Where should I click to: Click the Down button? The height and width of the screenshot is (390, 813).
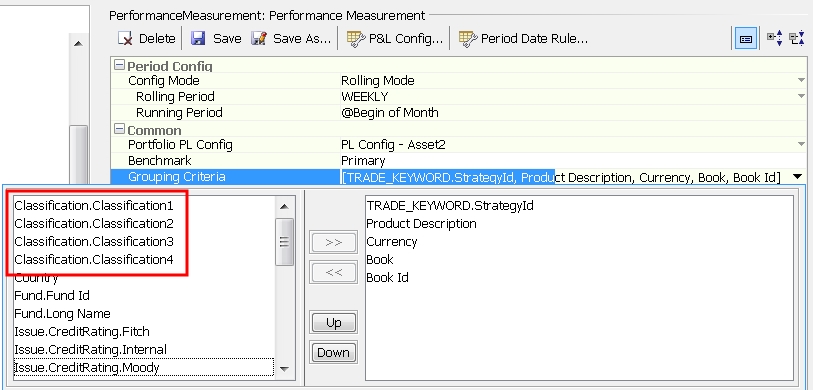(333, 353)
